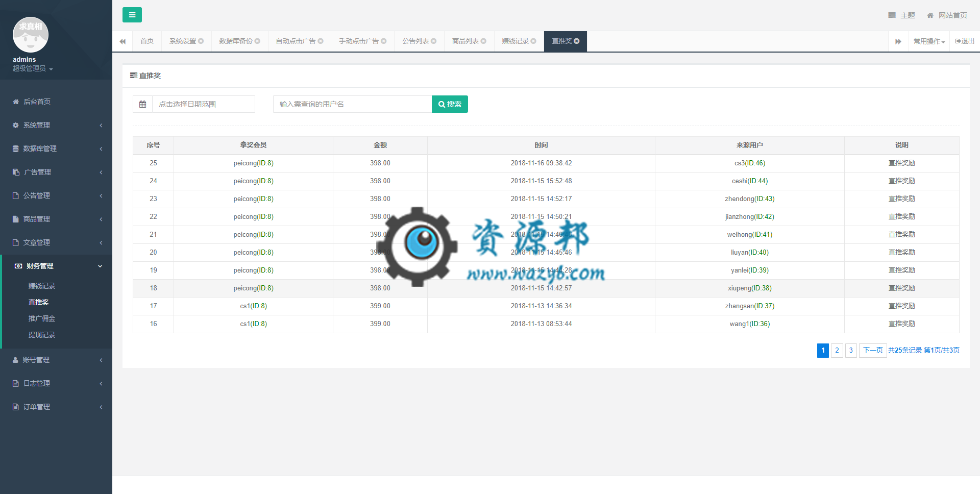Screen dimensions: 980x494
Task: Expand the 公告管理 sidebar menu
Action: click(x=56, y=195)
